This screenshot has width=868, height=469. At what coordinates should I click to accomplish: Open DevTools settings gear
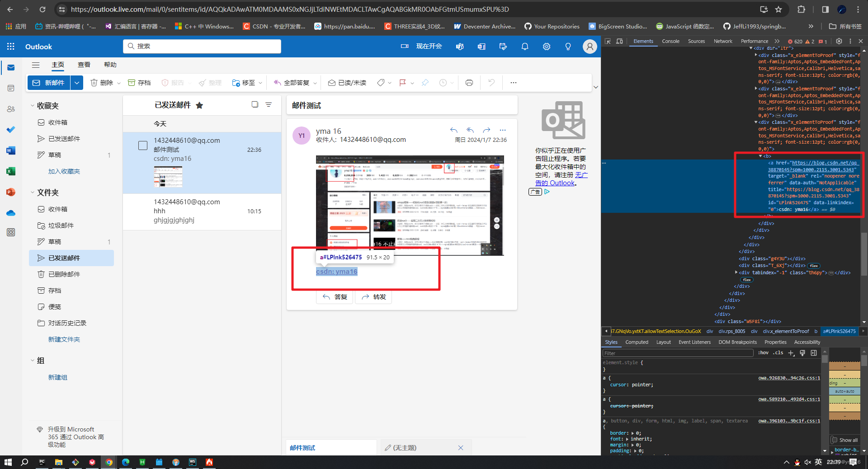coord(839,41)
